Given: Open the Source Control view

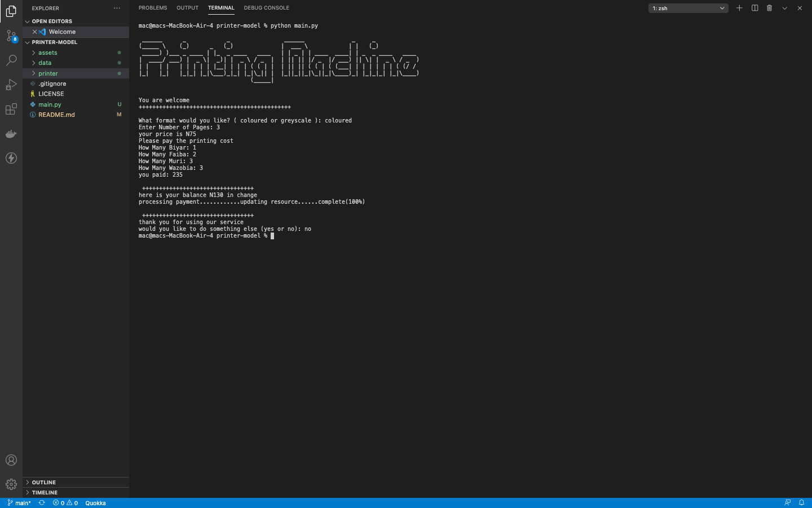Looking at the screenshot, I should pyautogui.click(x=11, y=36).
